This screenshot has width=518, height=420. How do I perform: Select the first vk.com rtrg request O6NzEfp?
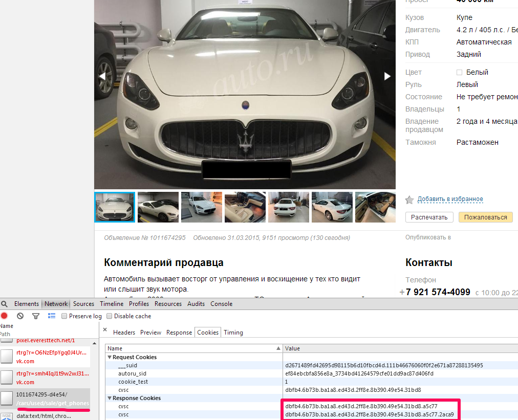pyautogui.click(x=45, y=357)
